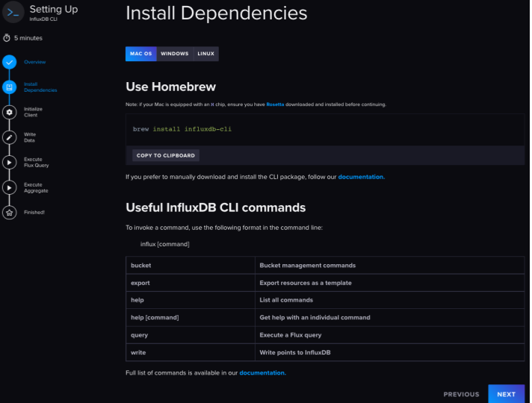Click Copy to Clipboard button
This screenshot has width=532, height=403.
[166, 155]
